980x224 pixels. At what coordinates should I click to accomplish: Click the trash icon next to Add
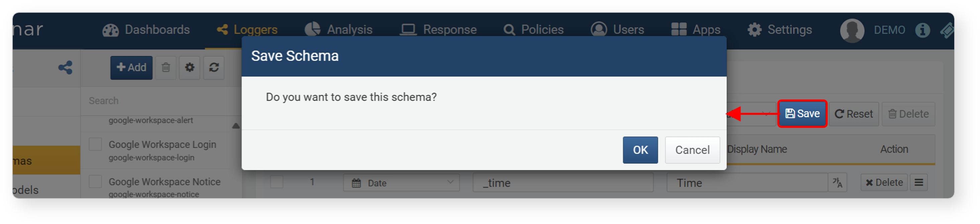[x=166, y=68]
